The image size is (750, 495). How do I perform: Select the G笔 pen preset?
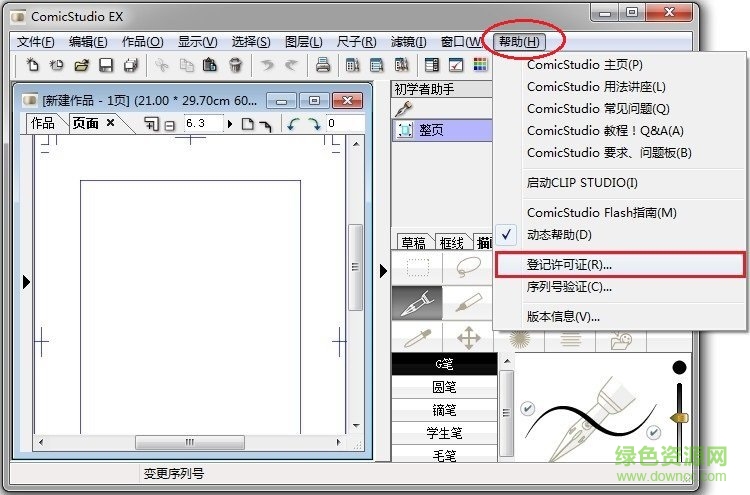point(444,364)
